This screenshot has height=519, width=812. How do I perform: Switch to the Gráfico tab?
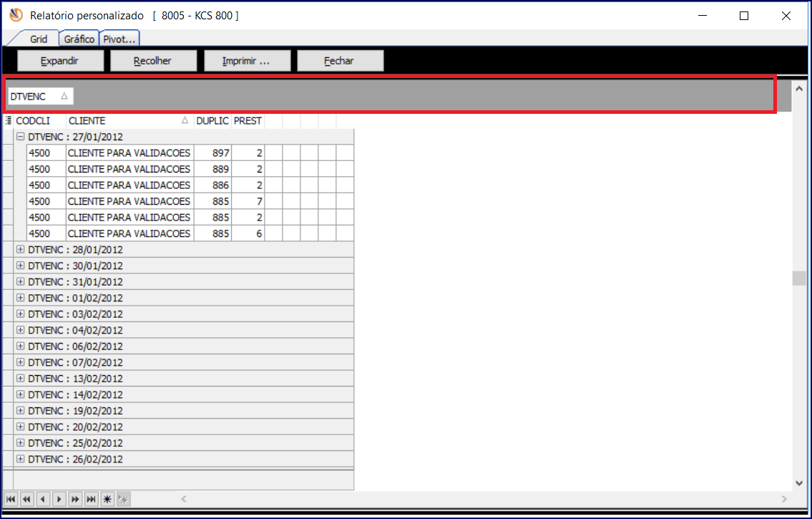pos(79,39)
